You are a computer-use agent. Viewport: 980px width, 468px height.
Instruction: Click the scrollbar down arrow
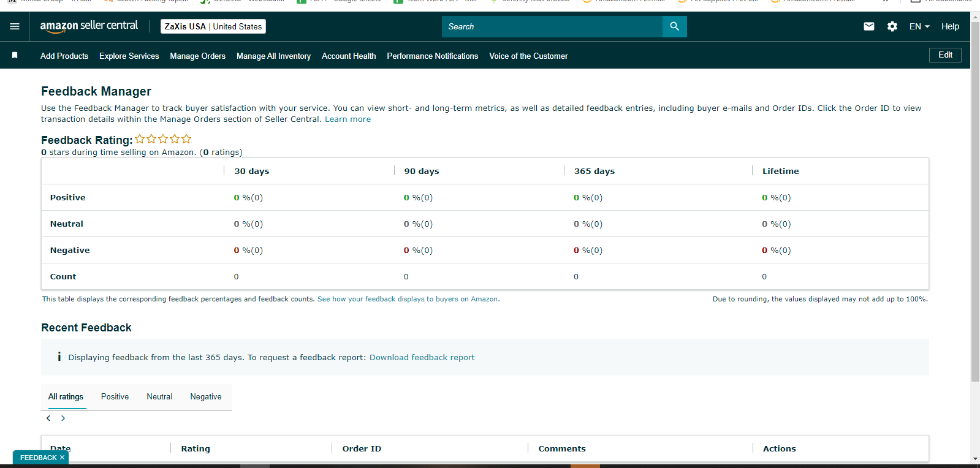coord(975,459)
